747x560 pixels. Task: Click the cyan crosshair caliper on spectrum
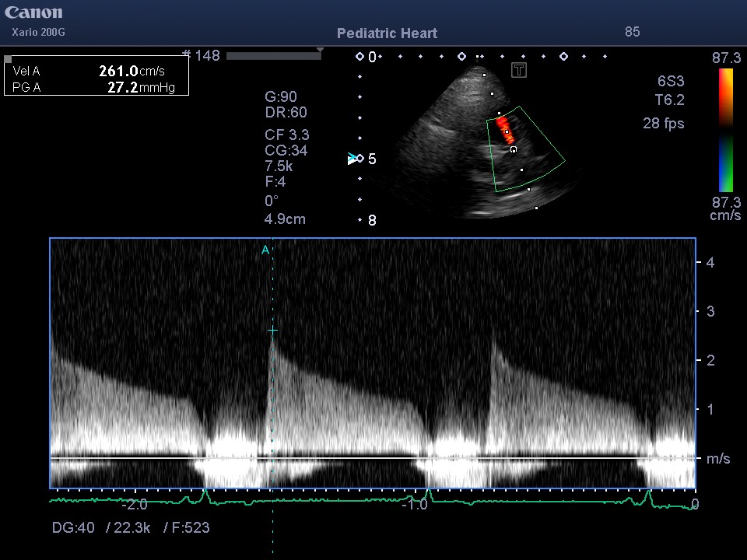click(272, 330)
